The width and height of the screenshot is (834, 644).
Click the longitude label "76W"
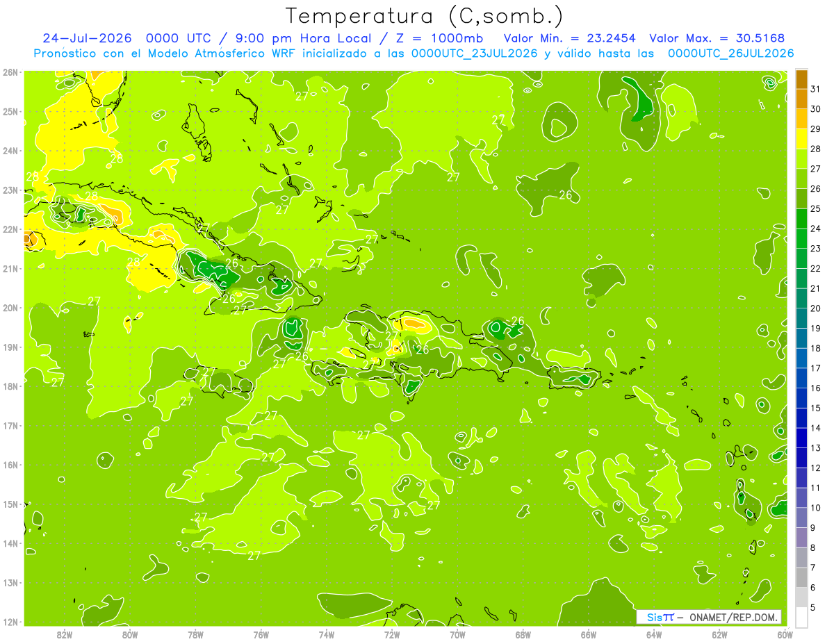261,634
